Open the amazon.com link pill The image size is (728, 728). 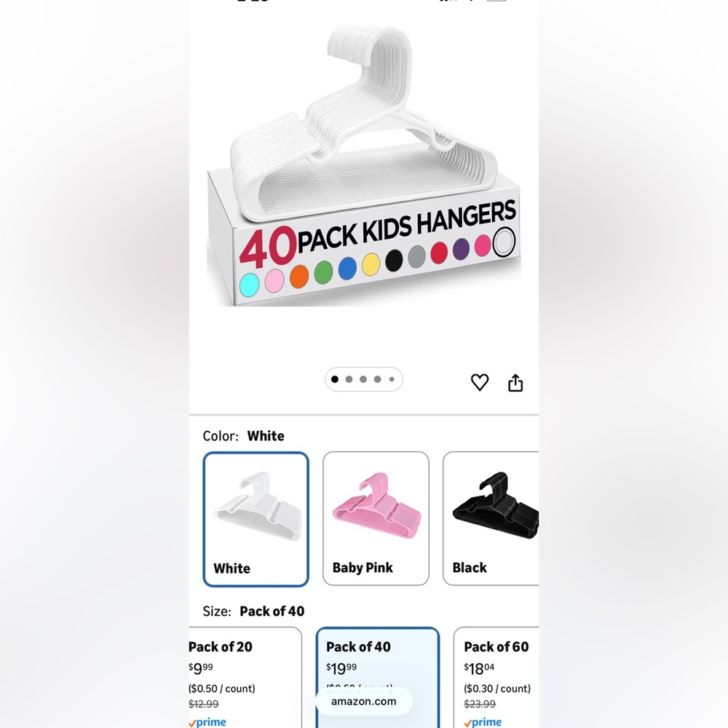coord(364,701)
